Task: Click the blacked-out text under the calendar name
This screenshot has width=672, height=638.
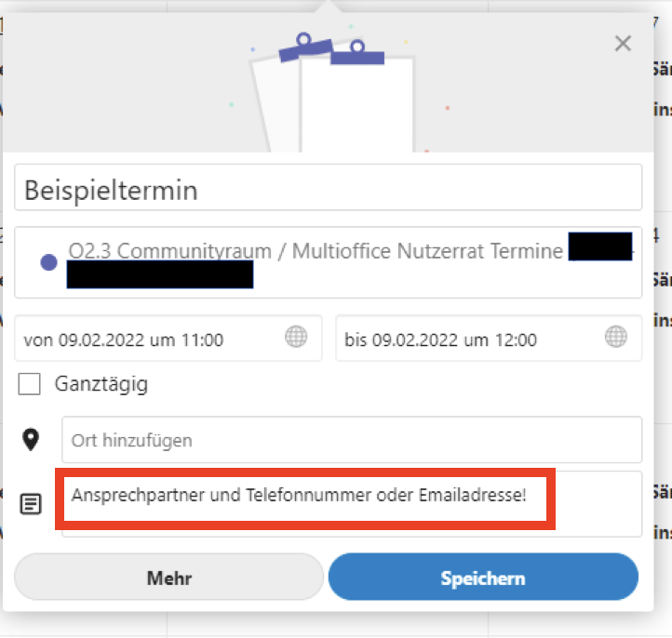Action: (160, 274)
